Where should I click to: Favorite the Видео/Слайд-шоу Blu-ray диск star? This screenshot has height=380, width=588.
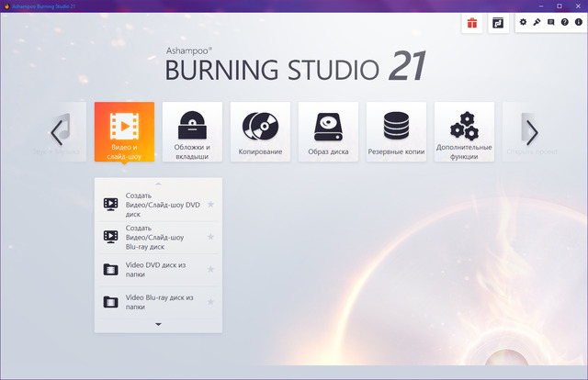click(x=210, y=237)
